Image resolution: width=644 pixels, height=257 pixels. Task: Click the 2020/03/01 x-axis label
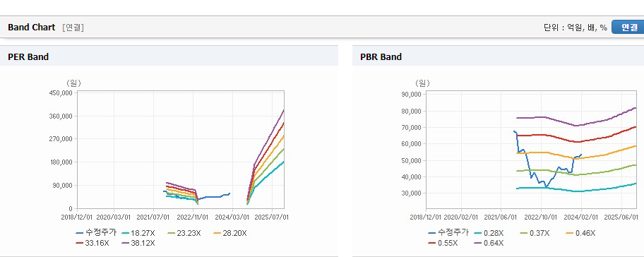(114, 217)
